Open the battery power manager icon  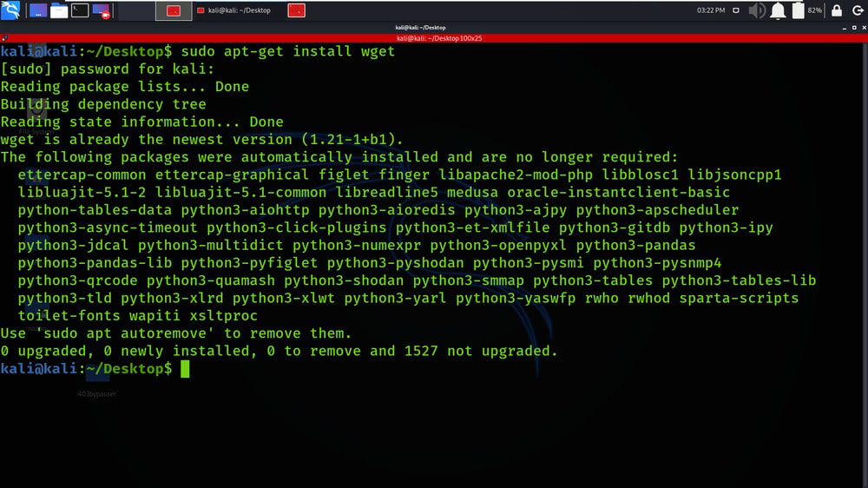pos(798,10)
